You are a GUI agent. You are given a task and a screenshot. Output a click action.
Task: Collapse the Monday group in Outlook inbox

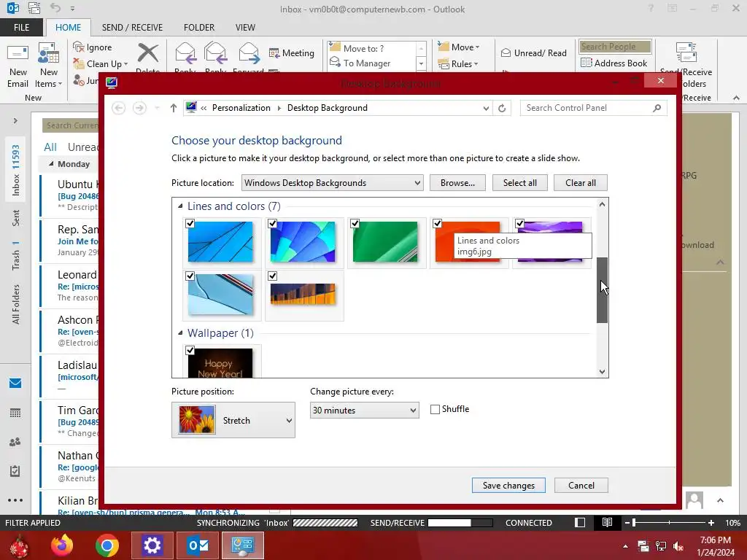tap(51, 164)
